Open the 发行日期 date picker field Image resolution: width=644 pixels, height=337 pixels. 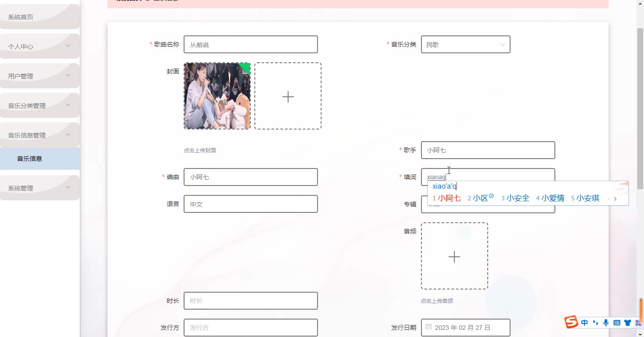click(466, 328)
